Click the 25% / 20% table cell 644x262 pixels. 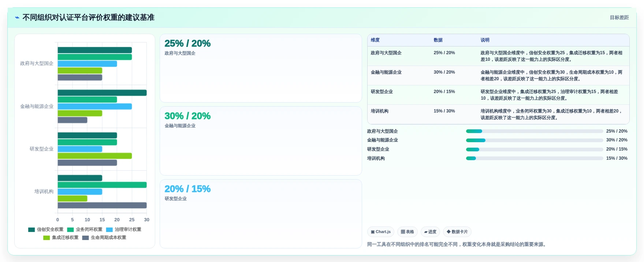pos(444,53)
